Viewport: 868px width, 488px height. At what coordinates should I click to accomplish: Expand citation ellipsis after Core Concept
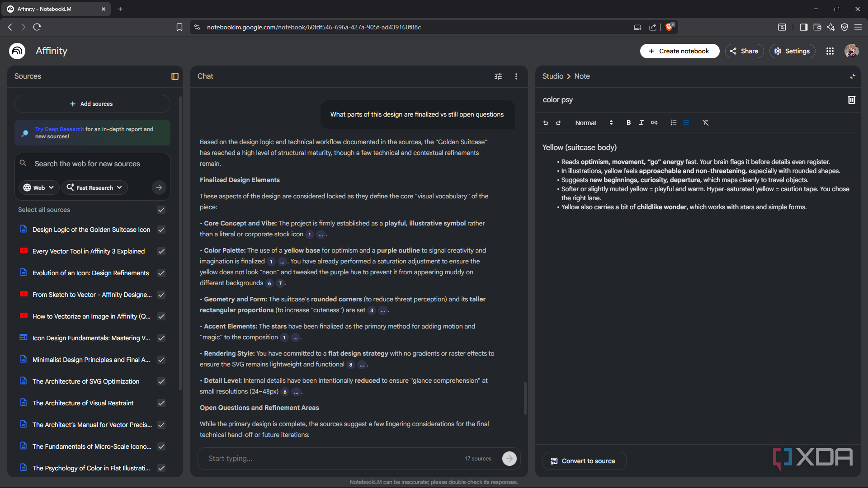pyautogui.click(x=321, y=235)
